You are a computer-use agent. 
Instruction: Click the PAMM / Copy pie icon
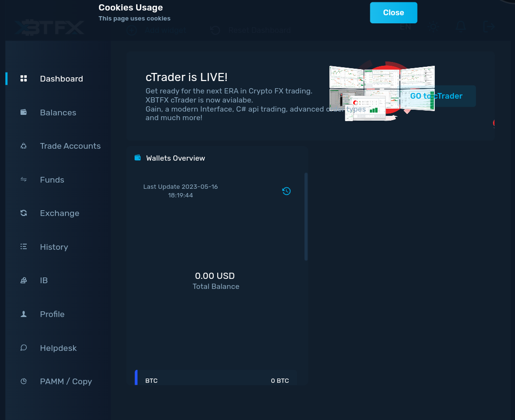pos(24,381)
